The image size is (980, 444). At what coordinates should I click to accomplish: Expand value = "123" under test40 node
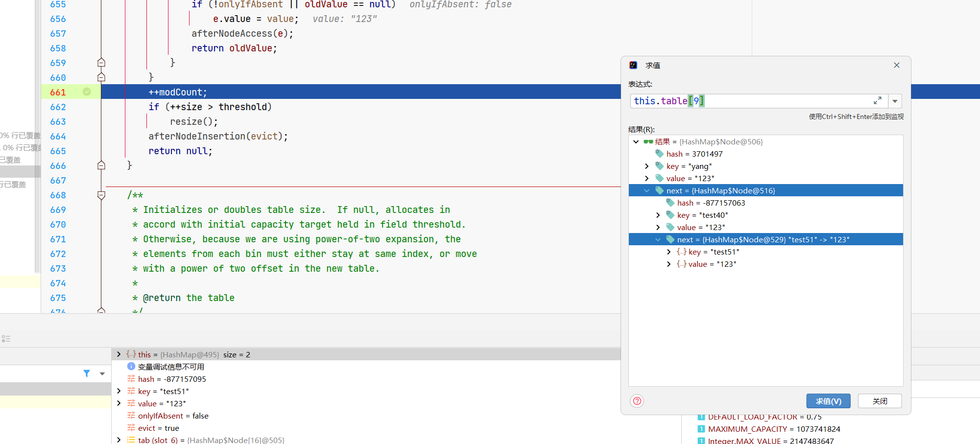(658, 228)
